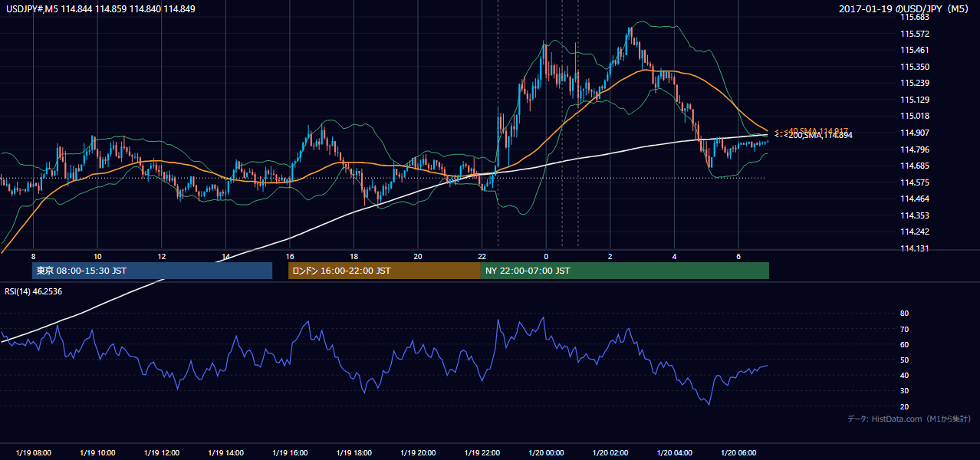The height and width of the screenshot is (460, 980).
Task: Click RSI scale value 30
Action: click(904, 391)
